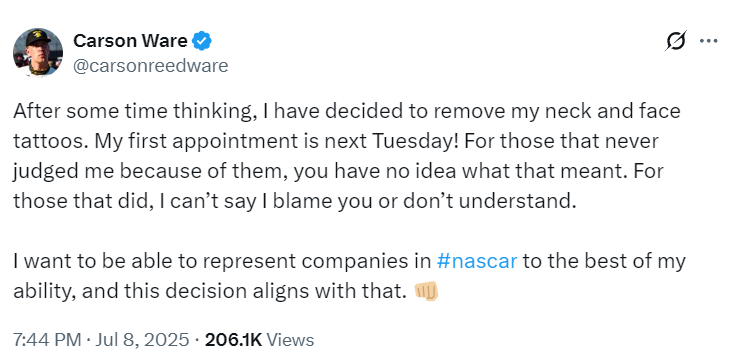Open the @carsonreedware handle link
Viewport: 740px width, 360px height.
click(151, 66)
